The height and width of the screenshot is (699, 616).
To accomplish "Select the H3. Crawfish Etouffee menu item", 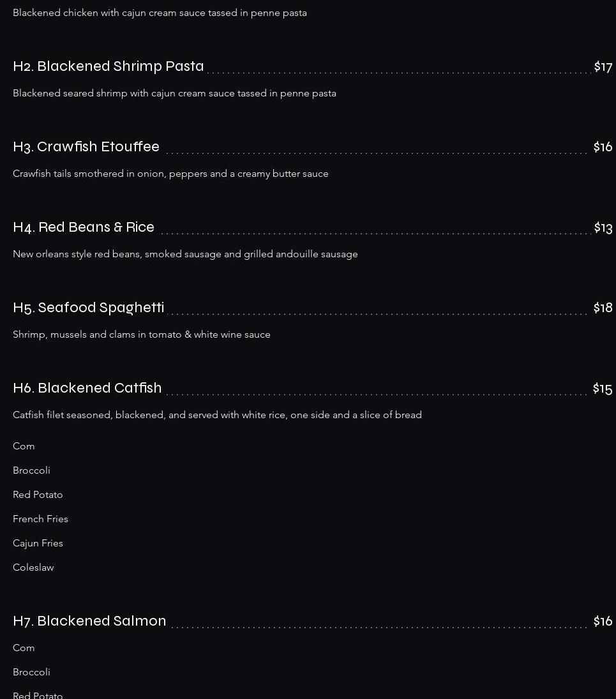I will coord(86,147).
